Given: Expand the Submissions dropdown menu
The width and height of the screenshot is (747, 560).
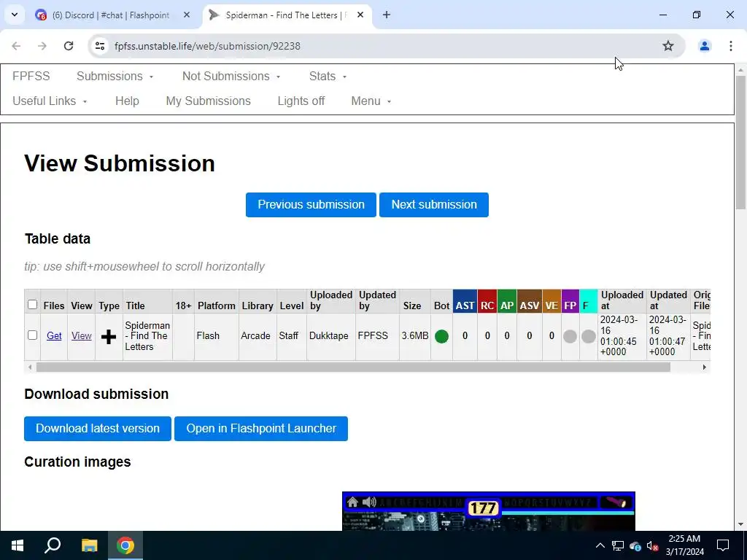Looking at the screenshot, I should (115, 76).
